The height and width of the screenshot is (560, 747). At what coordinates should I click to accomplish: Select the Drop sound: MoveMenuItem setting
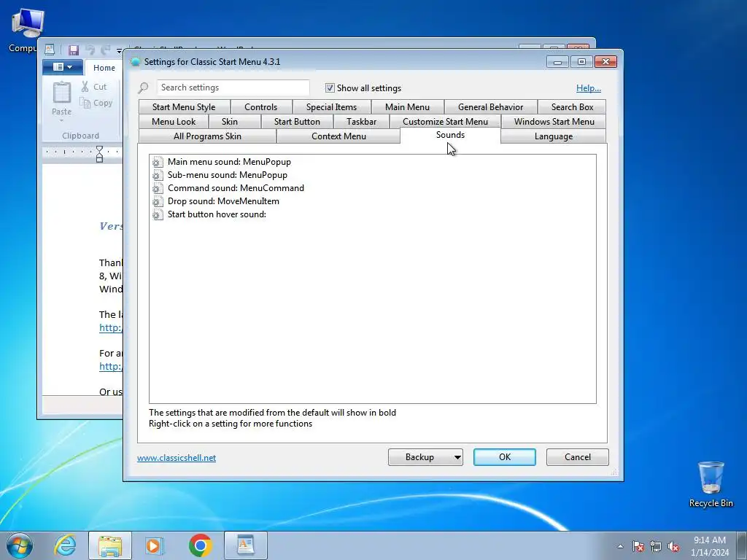pyautogui.click(x=223, y=201)
